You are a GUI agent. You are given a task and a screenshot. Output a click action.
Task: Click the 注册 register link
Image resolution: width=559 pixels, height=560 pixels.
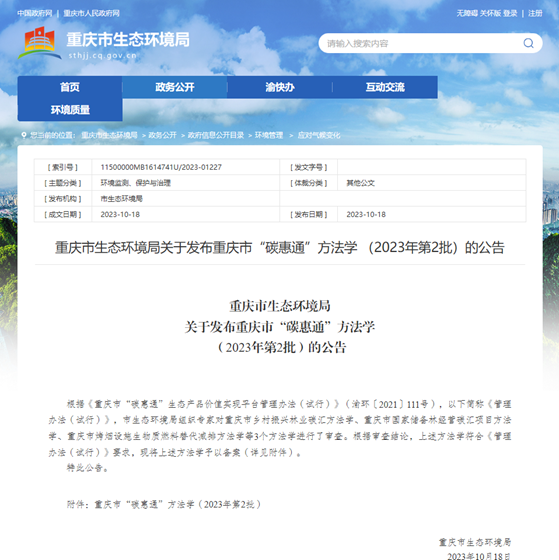535,13
